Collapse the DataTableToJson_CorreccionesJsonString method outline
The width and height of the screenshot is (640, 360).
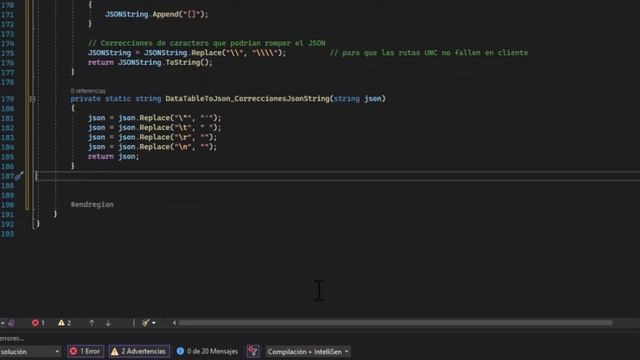(32, 99)
